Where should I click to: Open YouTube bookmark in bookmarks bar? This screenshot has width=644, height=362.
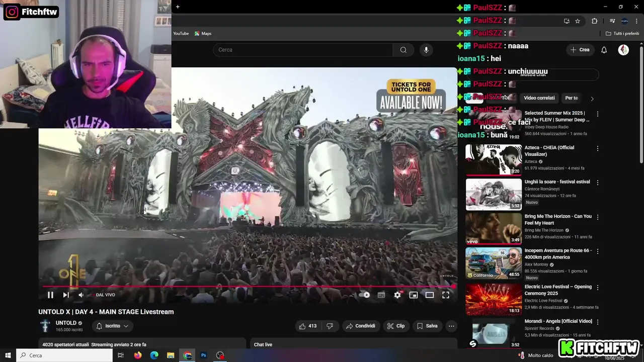(181, 34)
